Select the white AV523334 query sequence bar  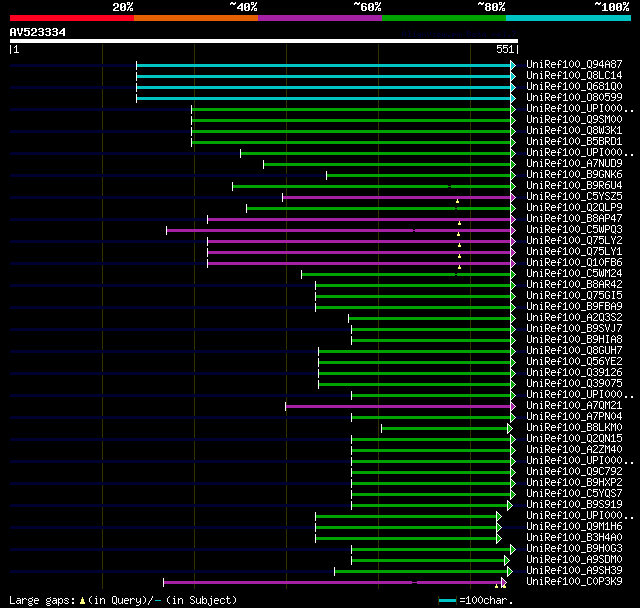coord(264,41)
